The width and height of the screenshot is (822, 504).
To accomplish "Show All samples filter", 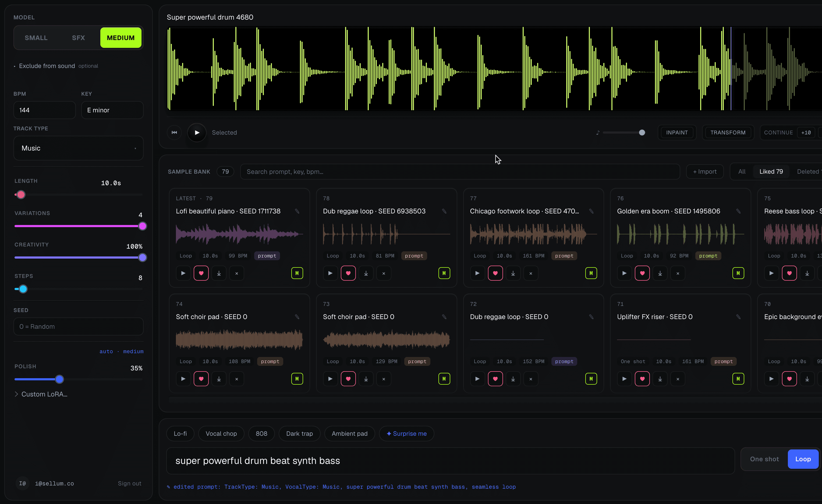I will click(x=742, y=172).
